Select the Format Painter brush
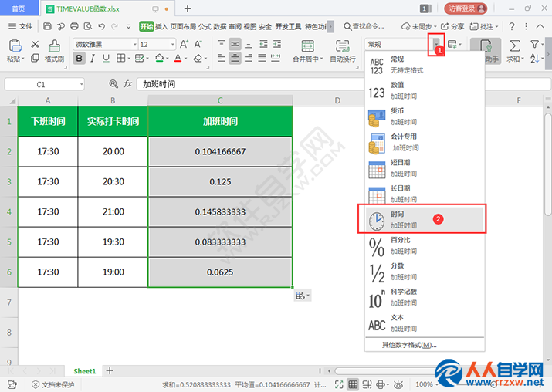The height and width of the screenshot is (392, 552). [54, 46]
